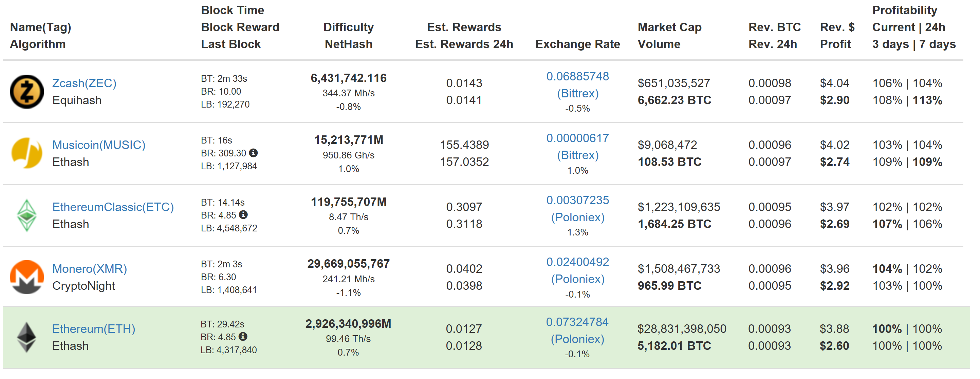Click the Zcash coin logo icon
Image resolution: width=980 pixels, height=379 pixels.
click(x=26, y=92)
